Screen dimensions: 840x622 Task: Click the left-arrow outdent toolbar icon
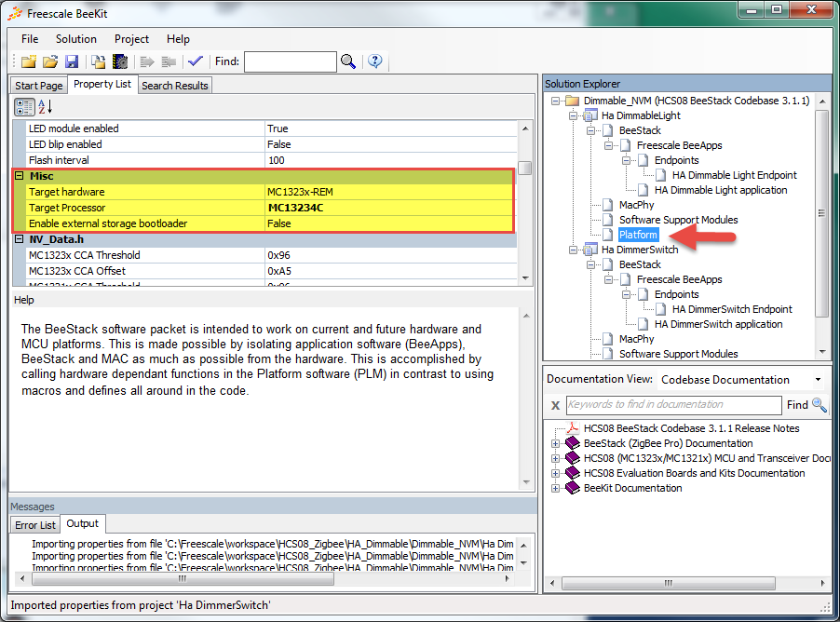[169, 61]
